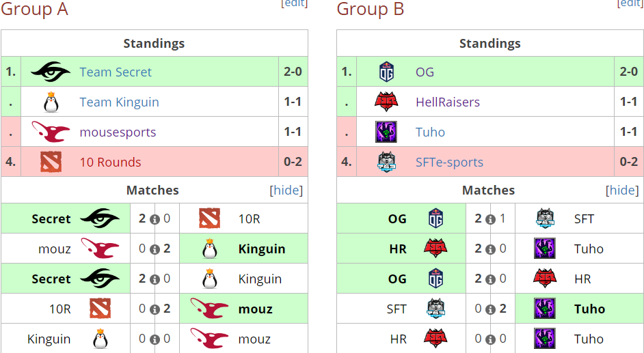Click OG logo in Group B standings
The width and height of the screenshot is (644, 353).
pos(386,72)
